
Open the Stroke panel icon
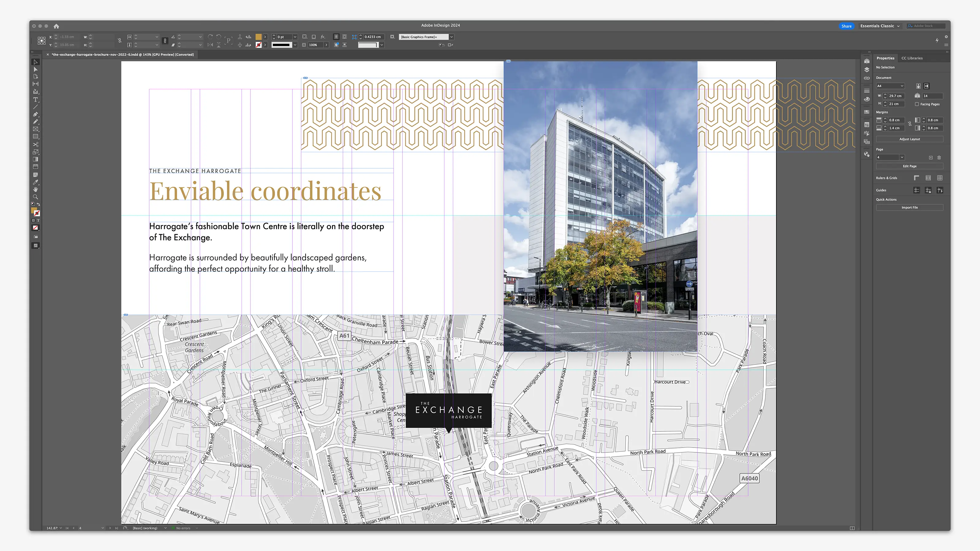coord(867,91)
